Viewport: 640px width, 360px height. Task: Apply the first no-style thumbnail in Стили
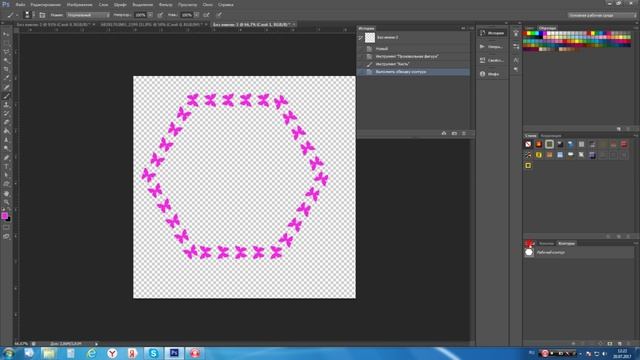pyautogui.click(x=528, y=144)
